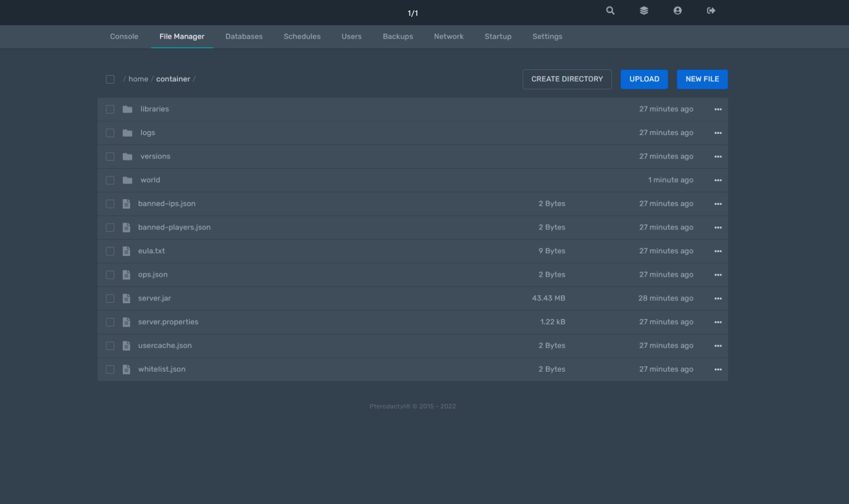Toggle the select-all checkbox beside the breadcrumb
This screenshot has height=504, width=849.
110,79
